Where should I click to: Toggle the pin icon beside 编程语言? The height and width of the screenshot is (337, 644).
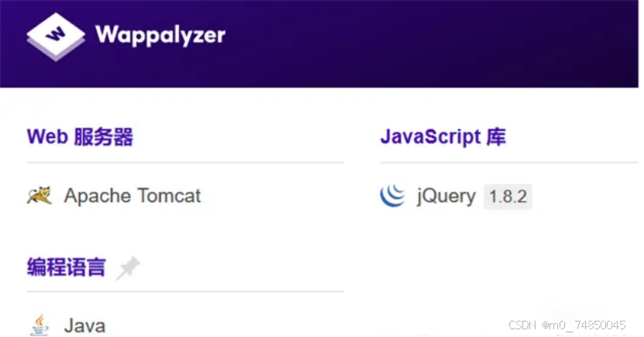pyautogui.click(x=128, y=268)
